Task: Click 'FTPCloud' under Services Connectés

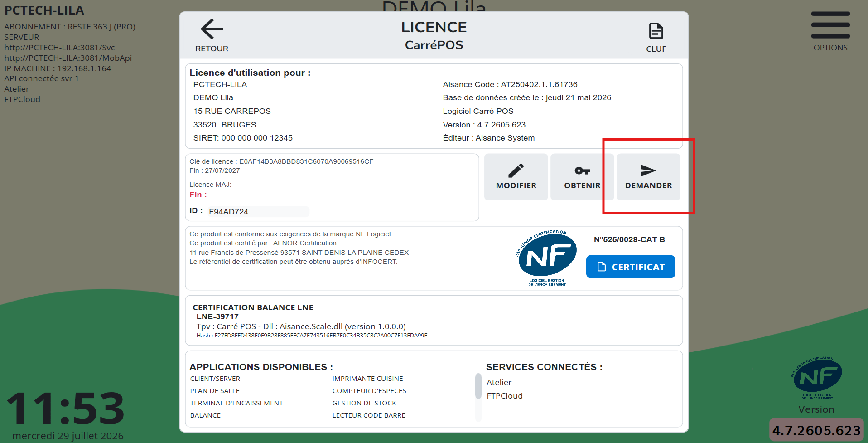Action: pos(505,396)
